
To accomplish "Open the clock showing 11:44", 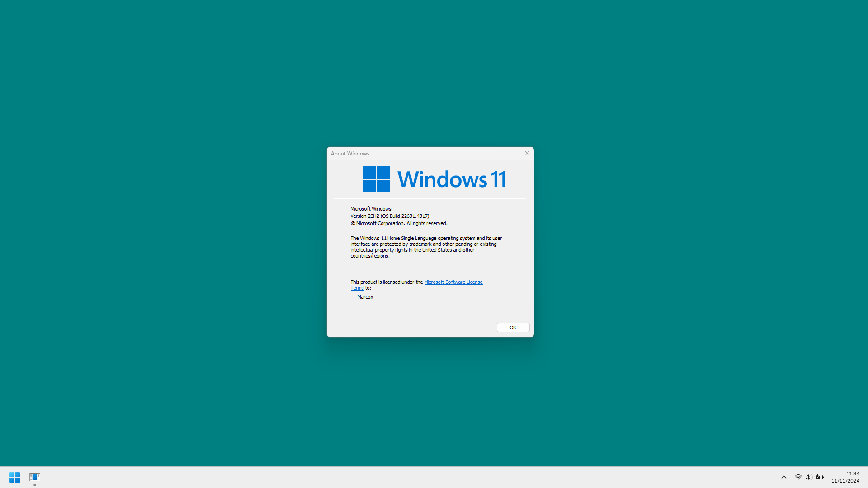I will coord(853,474).
